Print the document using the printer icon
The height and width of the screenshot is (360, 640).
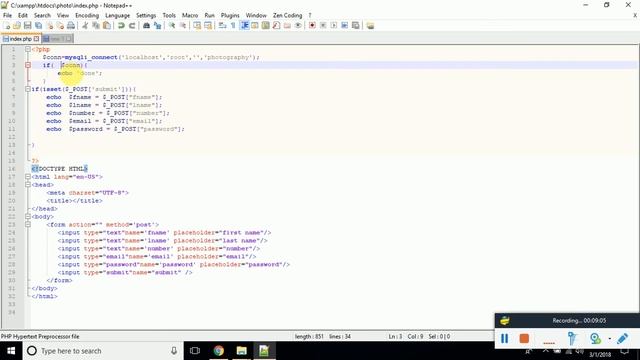[71, 26]
